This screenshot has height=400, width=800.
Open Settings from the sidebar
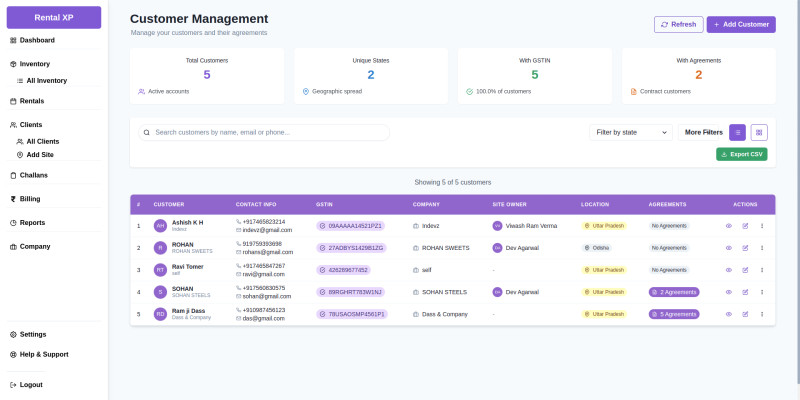(x=32, y=334)
